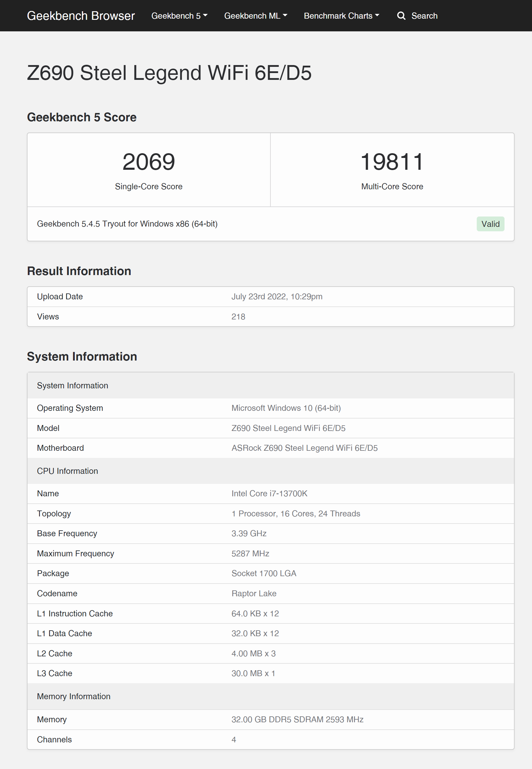Select the topology 1 Processor, 16 Cores, 24 Threads
This screenshot has width=532, height=769.
[296, 513]
